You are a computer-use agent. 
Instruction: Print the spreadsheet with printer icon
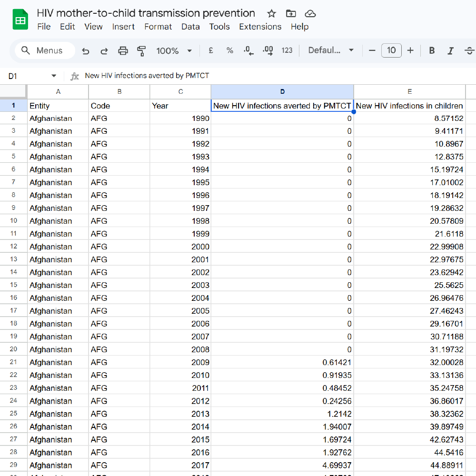123,51
